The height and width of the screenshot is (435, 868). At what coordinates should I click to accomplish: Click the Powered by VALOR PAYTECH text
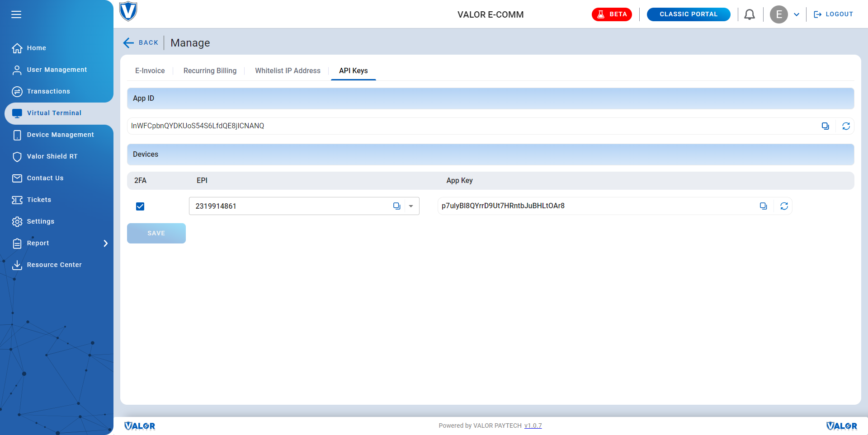click(x=480, y=426)
